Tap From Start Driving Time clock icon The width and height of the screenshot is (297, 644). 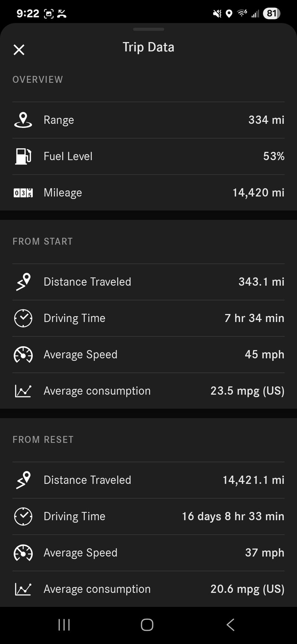pyautogui.click(x=23, y=318)
